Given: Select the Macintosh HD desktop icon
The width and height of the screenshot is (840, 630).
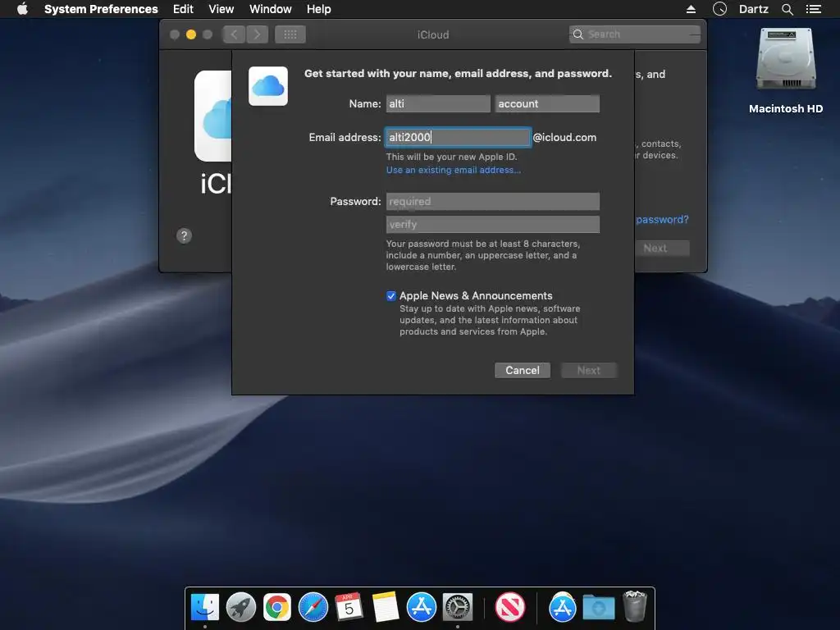Looking at the screenshot, I should (785, 71).
